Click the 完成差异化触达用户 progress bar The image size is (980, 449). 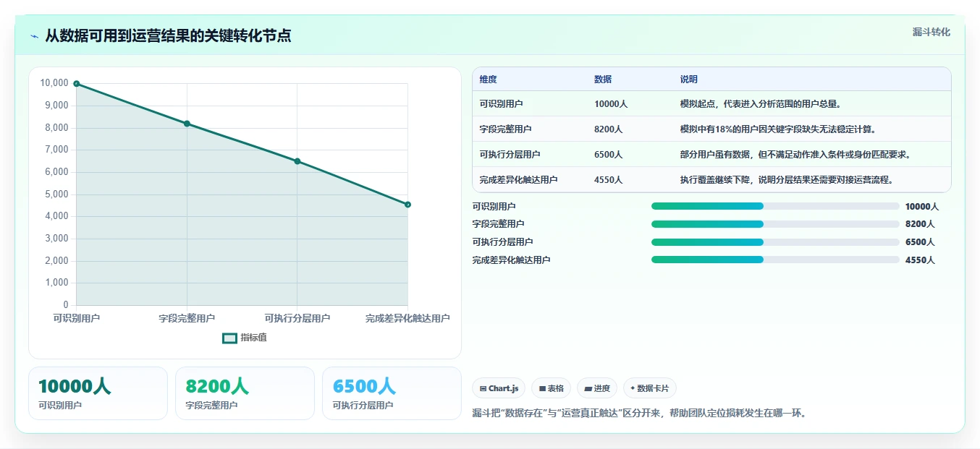[x=775, y=260]
